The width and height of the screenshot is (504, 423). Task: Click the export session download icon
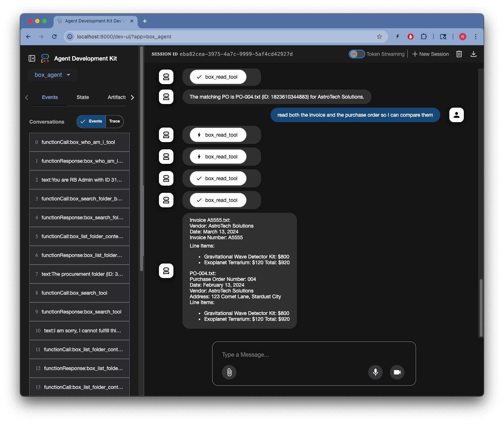[473, 54]
